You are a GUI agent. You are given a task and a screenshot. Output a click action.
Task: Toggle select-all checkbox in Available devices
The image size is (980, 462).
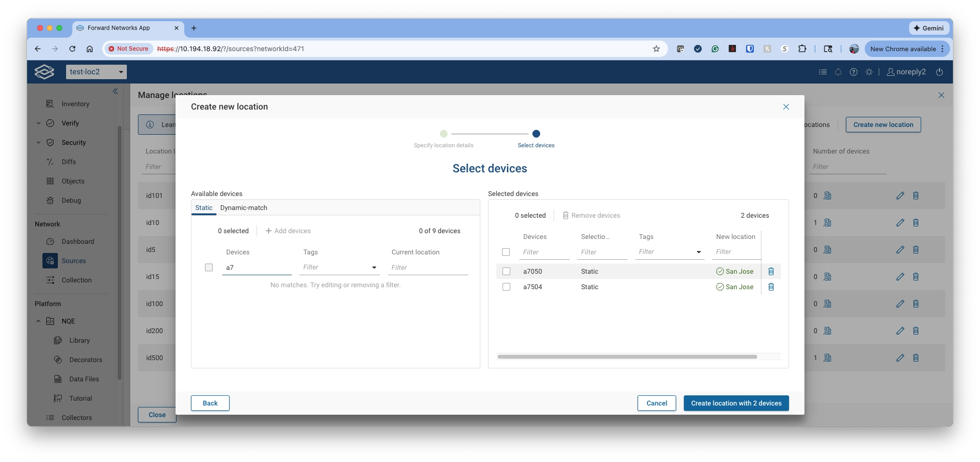[x=209, y=267]
